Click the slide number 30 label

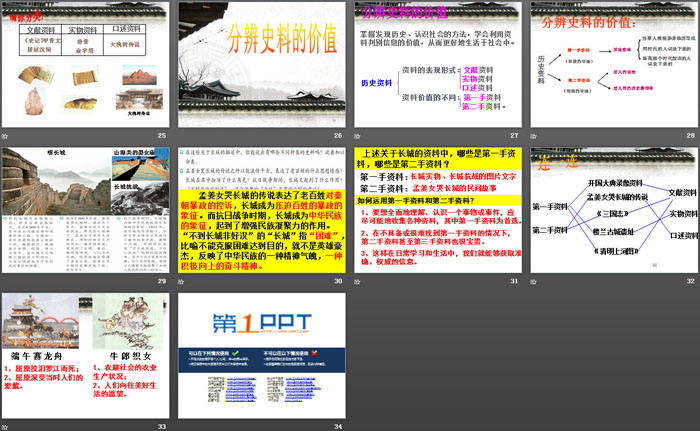(337, 282)
